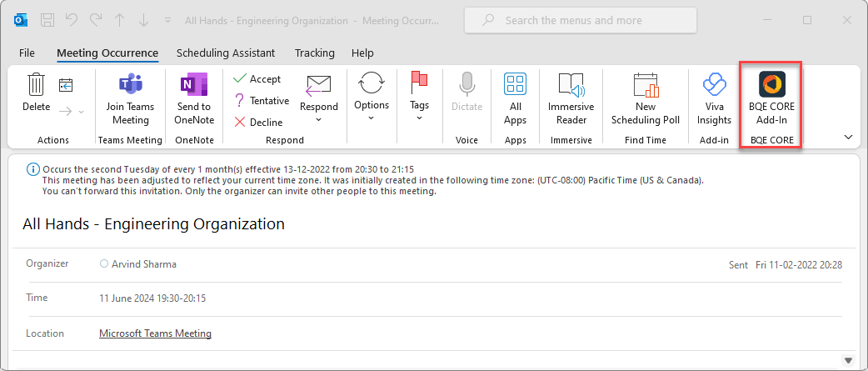Click the small calendar icon next to Delete
The height and width of the screenshot is (371, 868).
(66, 85)
